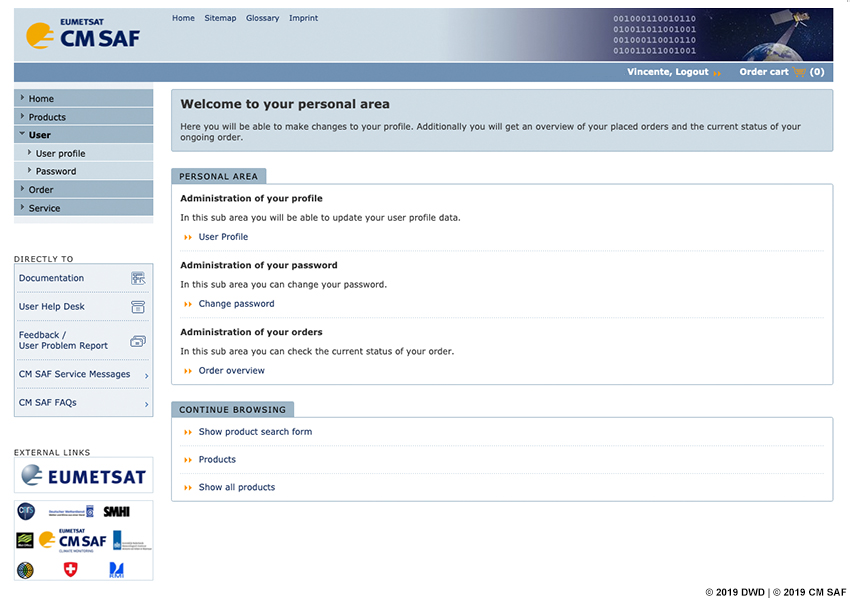The height and width of the screenshot is (600, 850).
Task: Open User profile in left submenu
Action: [83, 153]
